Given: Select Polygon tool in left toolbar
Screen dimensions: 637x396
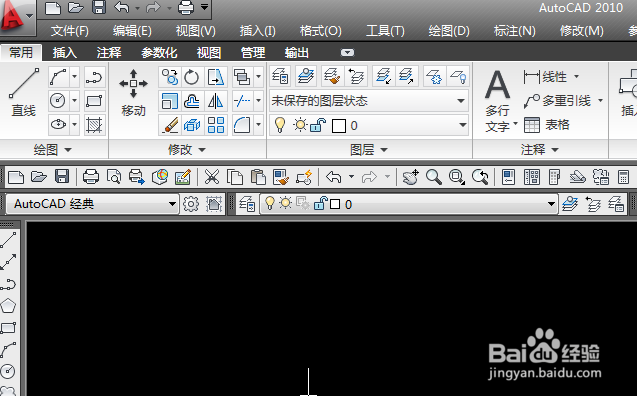Looking at the screenshot, I should 8,306.
